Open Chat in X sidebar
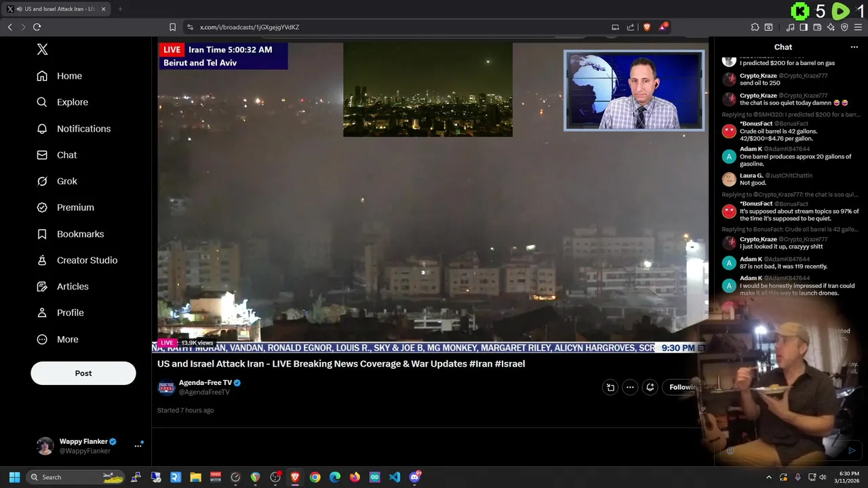The height and width of the screenshot is (488, 868). pyautogui.click(x=57, y=155)
